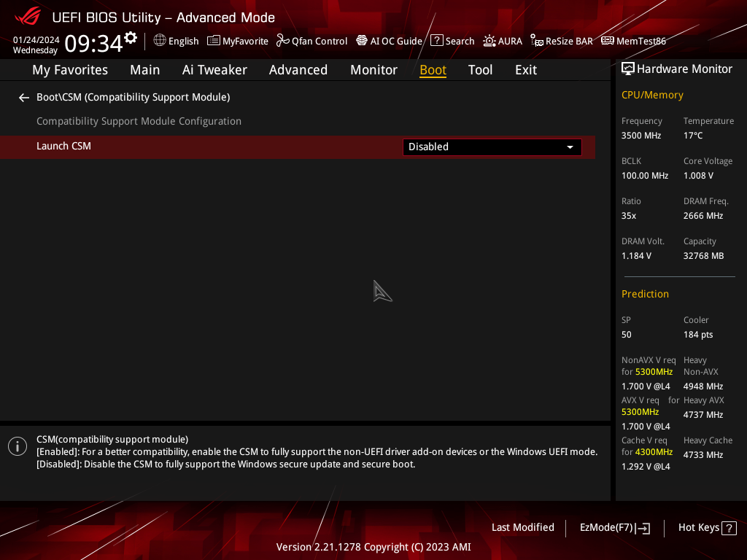This screenshot has height=560, width=747.
Task: Open AURA lighting settings
Action: pyautogui.click(x=503, y=41)
